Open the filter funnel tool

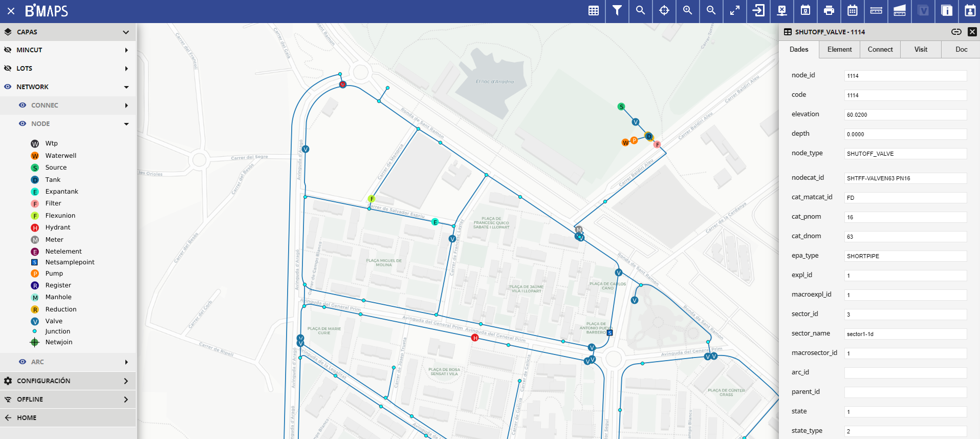point(617,11)
